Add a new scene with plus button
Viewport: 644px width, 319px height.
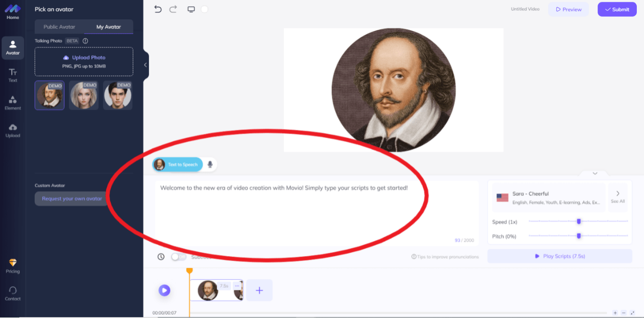click(259, 290)
